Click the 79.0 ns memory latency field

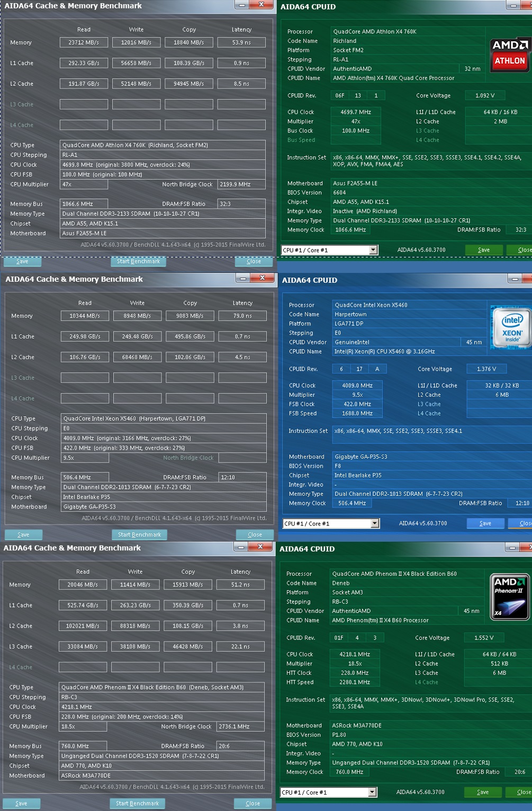(242, 316)
